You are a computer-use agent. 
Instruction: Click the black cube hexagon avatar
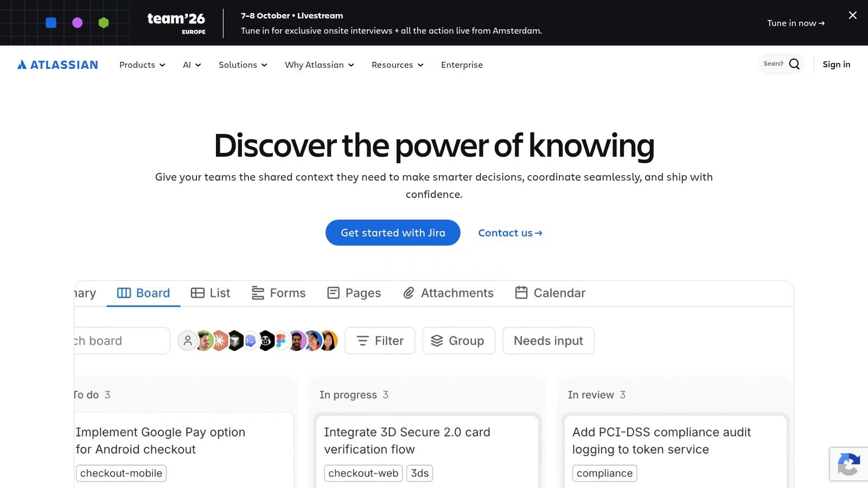[x=235, y=341]
